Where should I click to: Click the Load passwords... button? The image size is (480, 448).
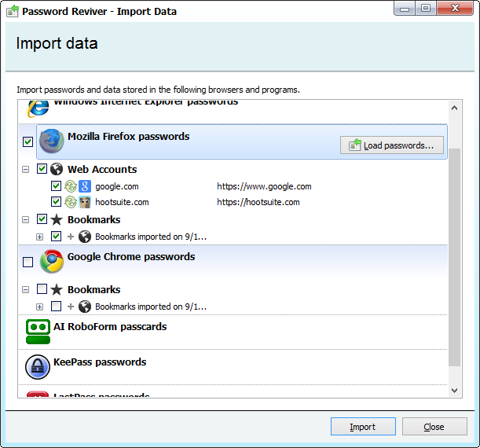click(392, 145)
